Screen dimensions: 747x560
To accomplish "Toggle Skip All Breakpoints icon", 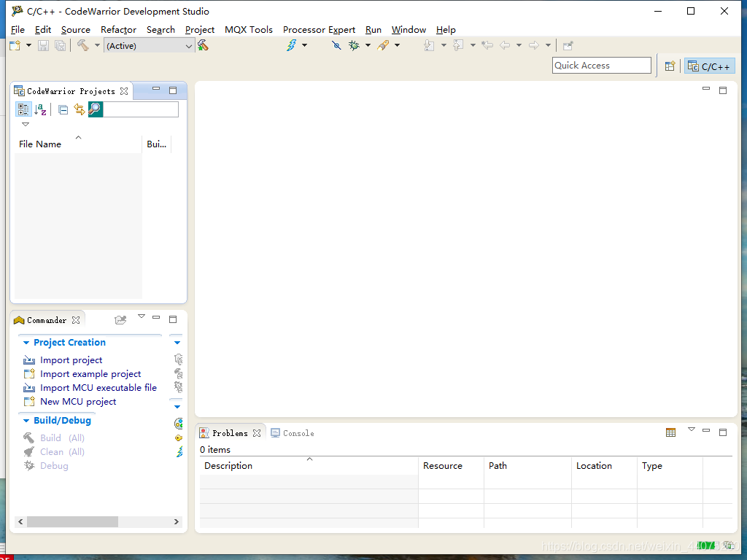I will coord(336,46).
